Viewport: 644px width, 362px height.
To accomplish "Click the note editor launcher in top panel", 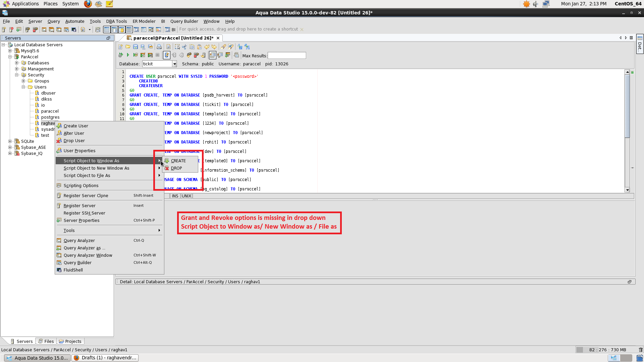I will [109, 4].
